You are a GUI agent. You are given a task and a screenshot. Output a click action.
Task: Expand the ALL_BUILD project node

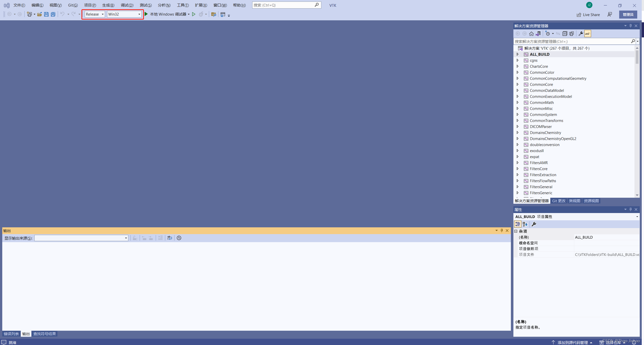click(517, 54)
